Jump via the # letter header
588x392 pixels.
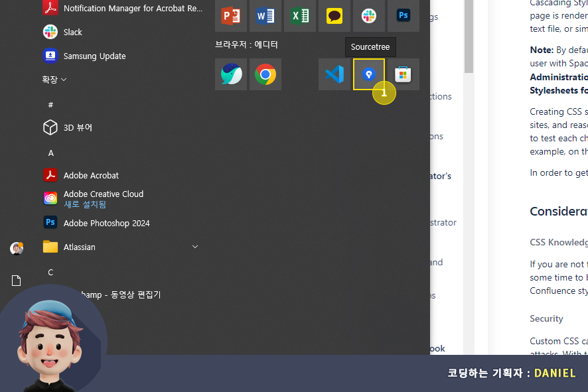pos(50,105)
